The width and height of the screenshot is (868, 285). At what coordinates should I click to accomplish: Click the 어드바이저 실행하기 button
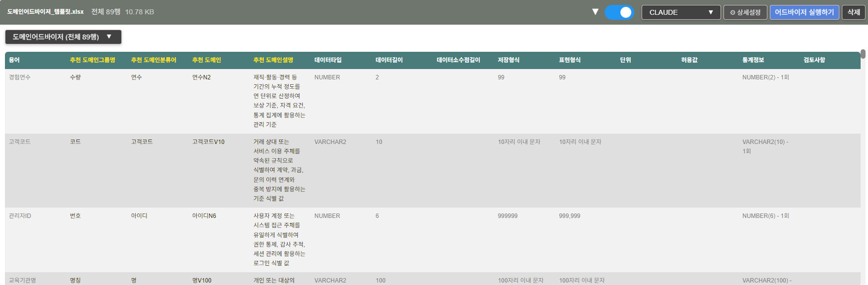point(804,12)
